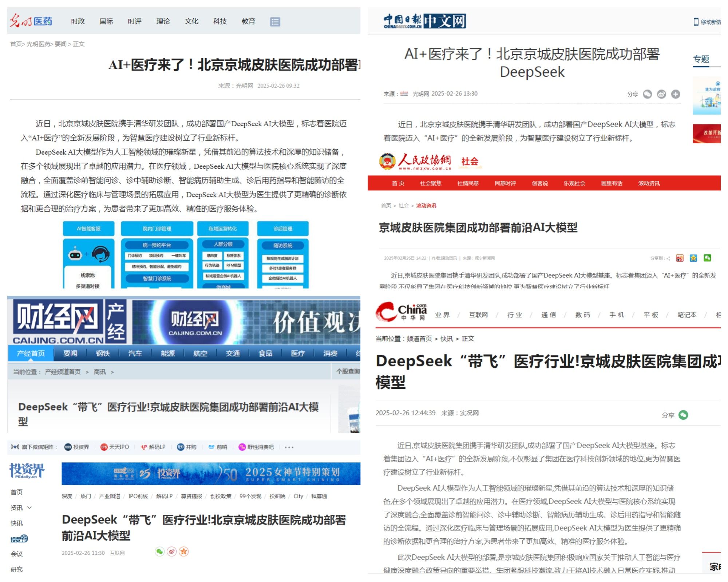728x582 pixels.
Task: Click the 移动新媒体 phone icon on China Daily
Action: (x=696, y=22)
